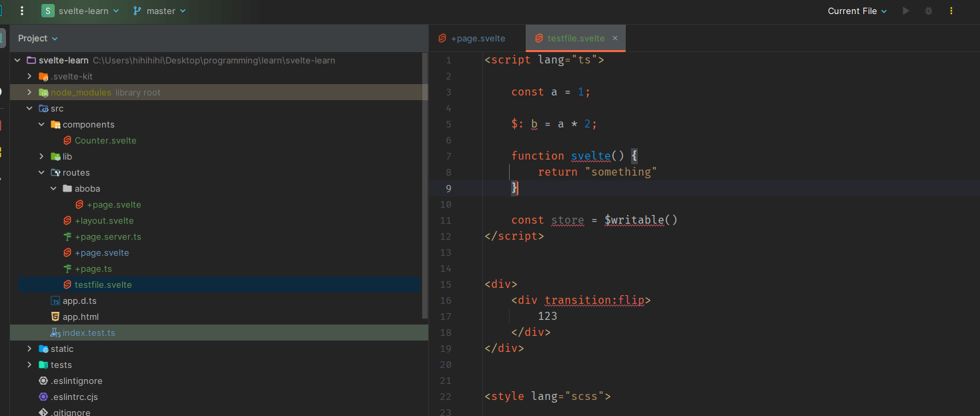Viewport: 980px width, 416px height.
Task: Click line number 15 in the gutter
Action: coord(446,284)
